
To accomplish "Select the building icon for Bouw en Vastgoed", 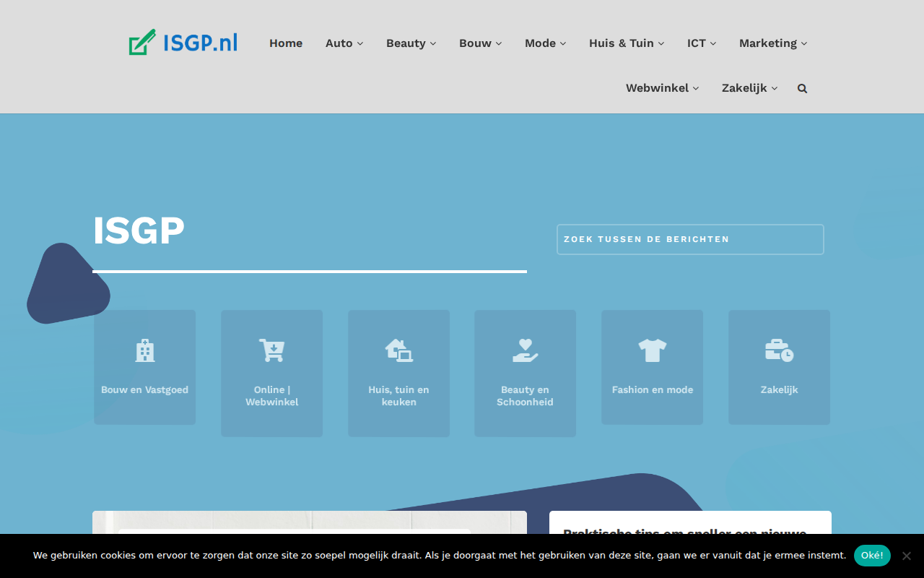I will click(x=145, y=350).
